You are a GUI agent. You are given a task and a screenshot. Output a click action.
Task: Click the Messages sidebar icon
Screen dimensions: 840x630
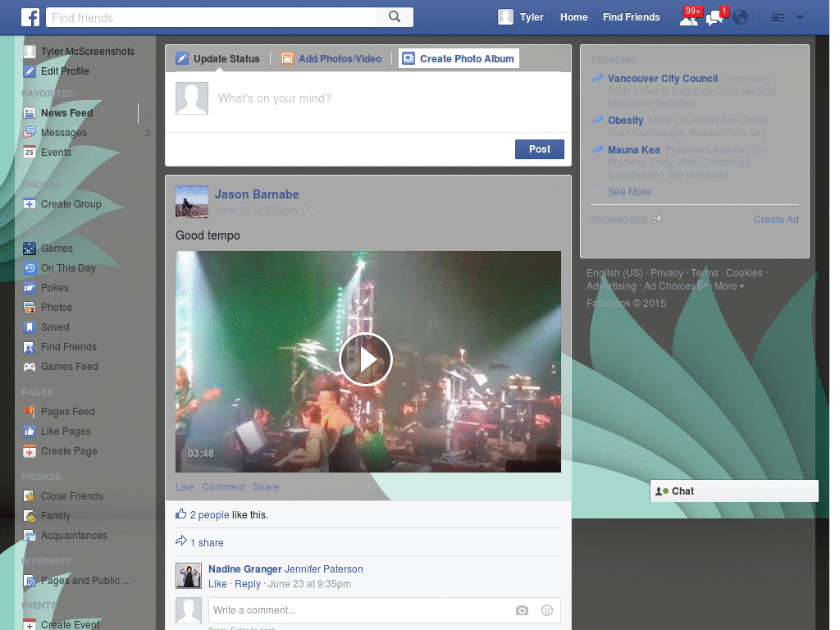(x=30, y=133)
